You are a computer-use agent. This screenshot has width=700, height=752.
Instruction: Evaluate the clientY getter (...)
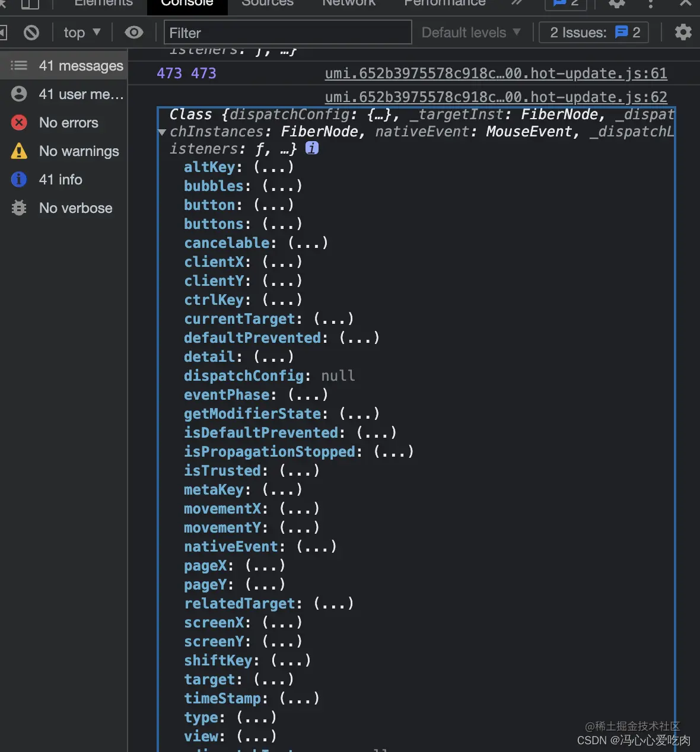[x=282, y=281]
